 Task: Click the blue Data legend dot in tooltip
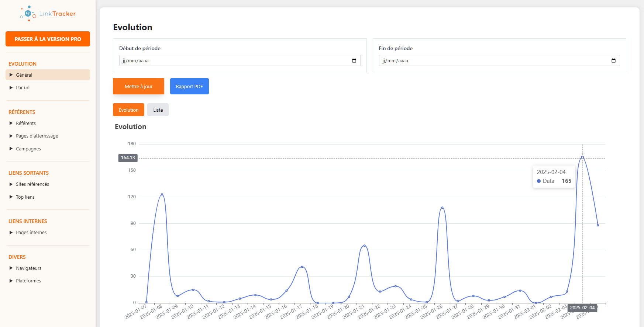[x=539, y=181]
